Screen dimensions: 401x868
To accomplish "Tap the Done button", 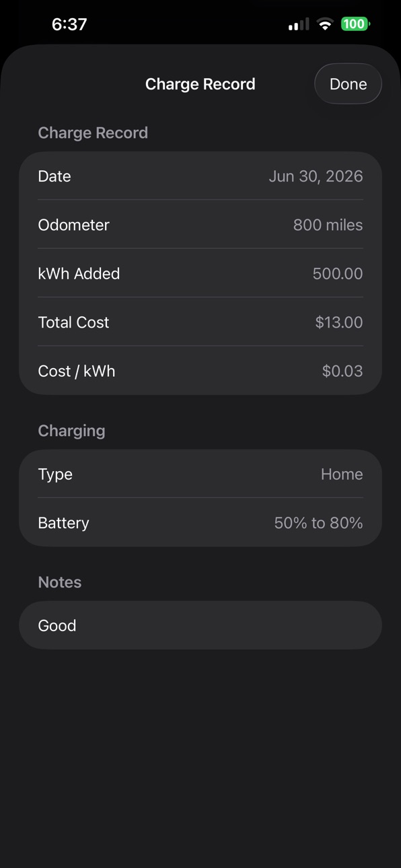I will tap(348, 84).
